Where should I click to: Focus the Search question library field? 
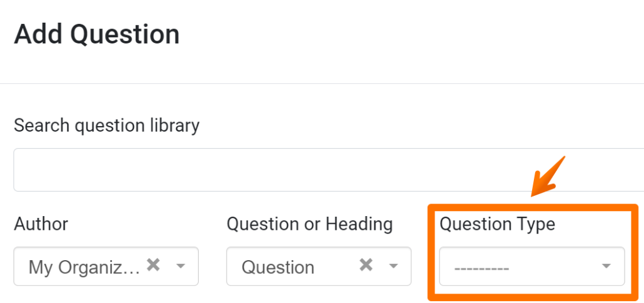tap(327, 170)
